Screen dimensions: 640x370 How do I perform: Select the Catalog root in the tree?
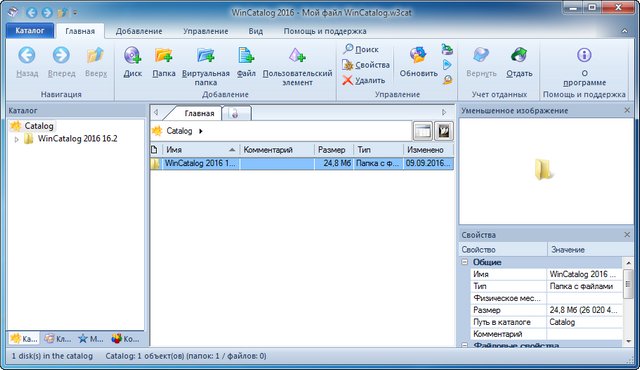(x=39, y=126)
